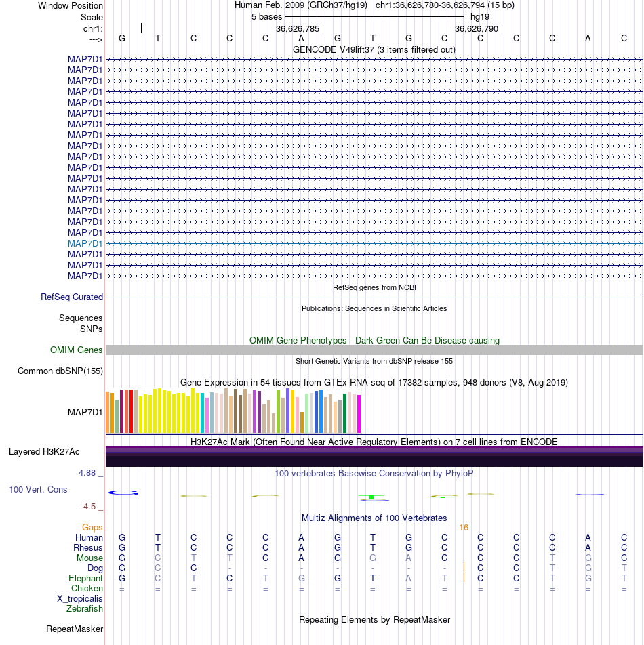Click the hg19 text beside the scale bar
The image size is (644, 645).
point(480,17)
